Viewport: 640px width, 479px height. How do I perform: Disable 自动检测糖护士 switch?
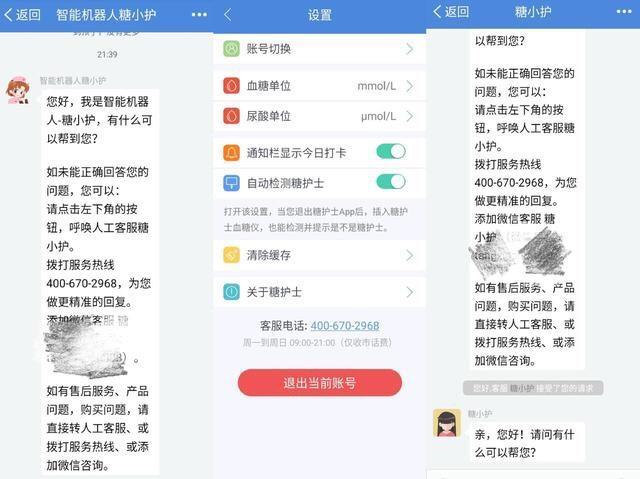391,182
